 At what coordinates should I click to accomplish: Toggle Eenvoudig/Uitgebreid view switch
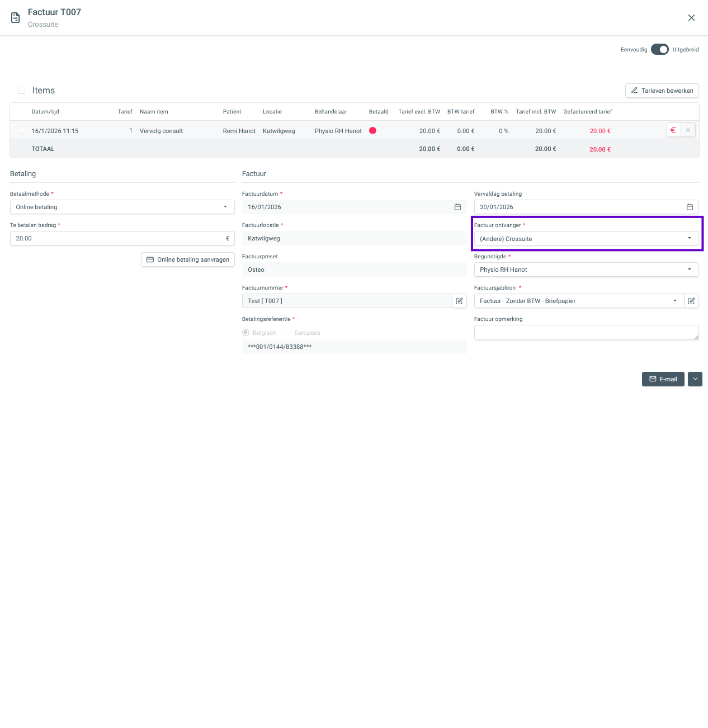tap(660, 50)
